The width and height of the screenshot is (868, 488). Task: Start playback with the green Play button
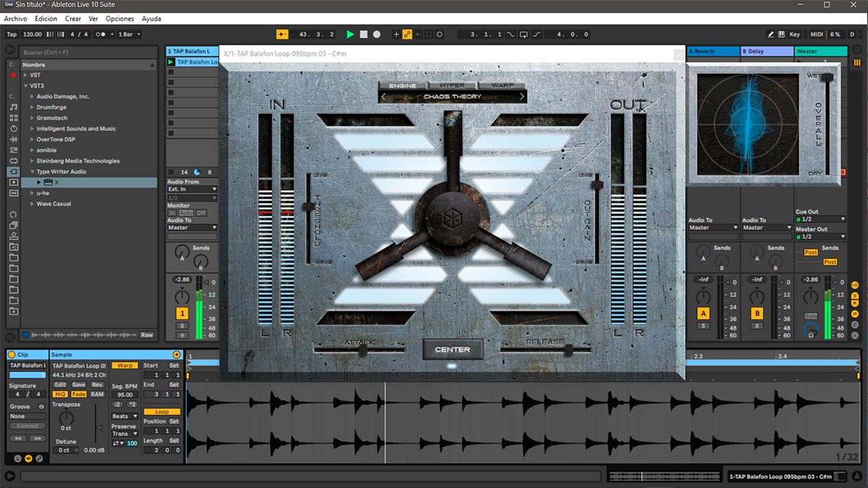point(351,34)
